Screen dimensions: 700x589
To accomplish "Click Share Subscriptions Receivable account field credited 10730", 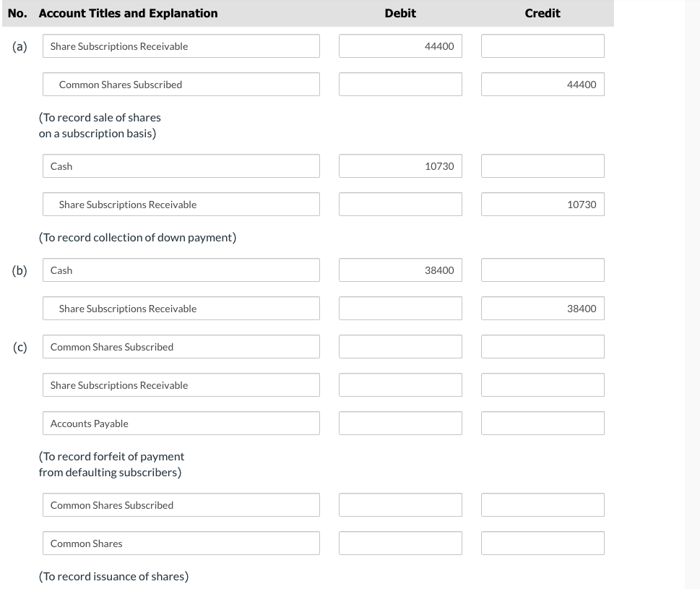I will tap(181, 205).
